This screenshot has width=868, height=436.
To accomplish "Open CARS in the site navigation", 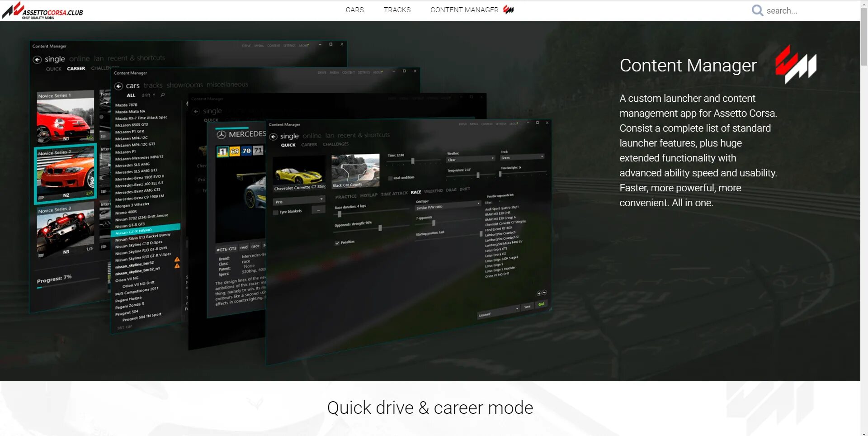I will click(x=355, y=10).
